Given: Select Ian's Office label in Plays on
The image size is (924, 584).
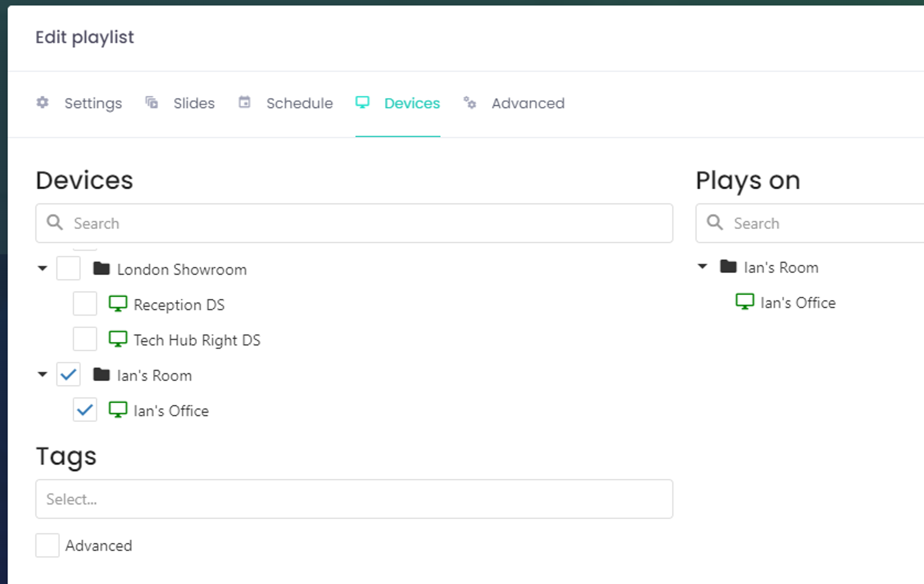Looking at the screenshot, I should (798, 303).
